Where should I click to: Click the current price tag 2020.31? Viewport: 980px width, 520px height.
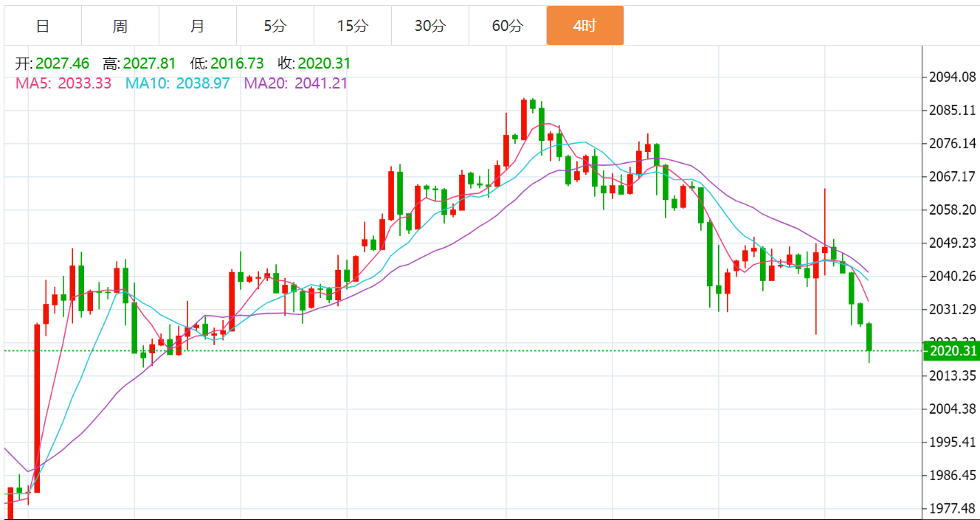[x=951, y=351]
